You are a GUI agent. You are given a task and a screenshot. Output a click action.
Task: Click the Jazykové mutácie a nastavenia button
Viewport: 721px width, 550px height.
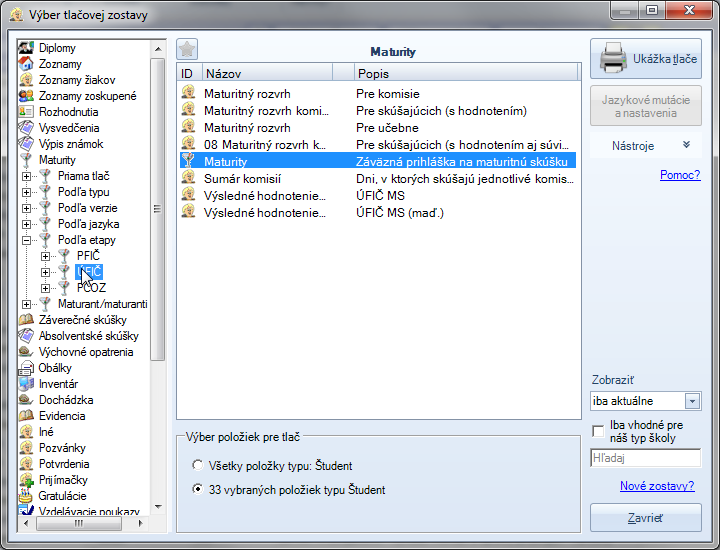(646, 106)
